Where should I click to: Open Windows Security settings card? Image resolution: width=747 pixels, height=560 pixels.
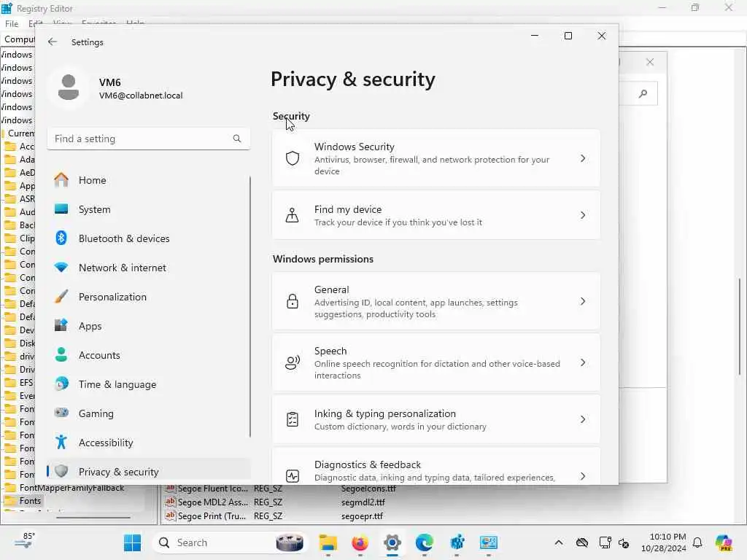pyautogui.click(x=436, y=158)
